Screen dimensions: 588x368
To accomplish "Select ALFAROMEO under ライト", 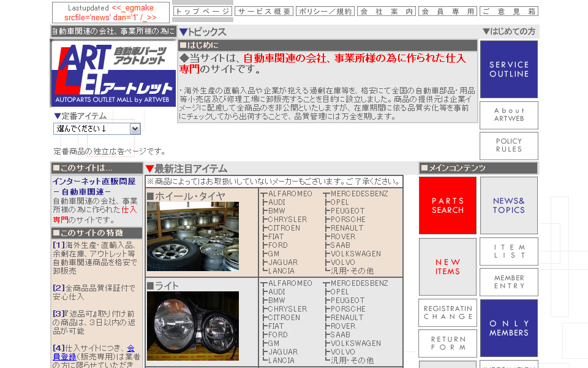I will coord(290,283).
